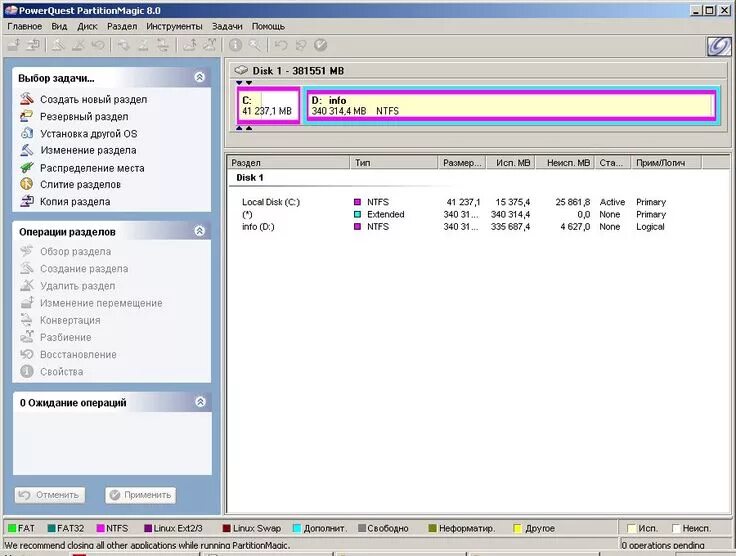Image resolution: width=736 pixels, height=556 pixels.
Task: Click the Неисп. МВ column header
Action: (565, 163)
